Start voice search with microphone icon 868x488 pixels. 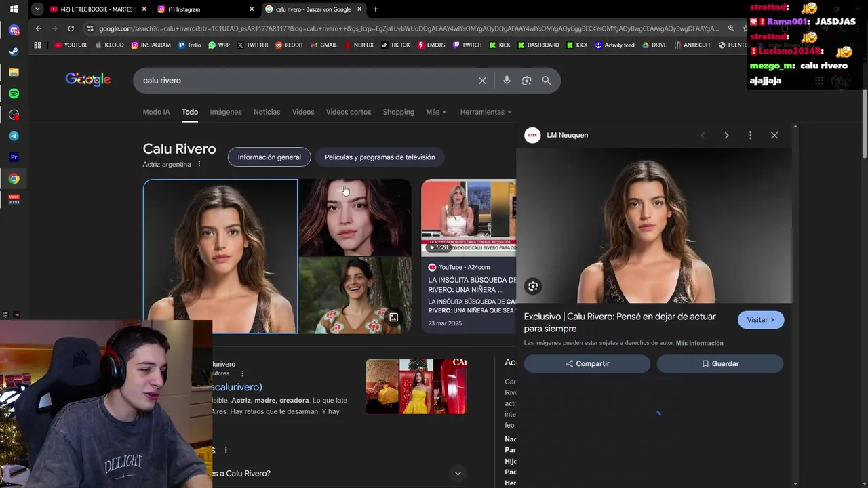507,81
